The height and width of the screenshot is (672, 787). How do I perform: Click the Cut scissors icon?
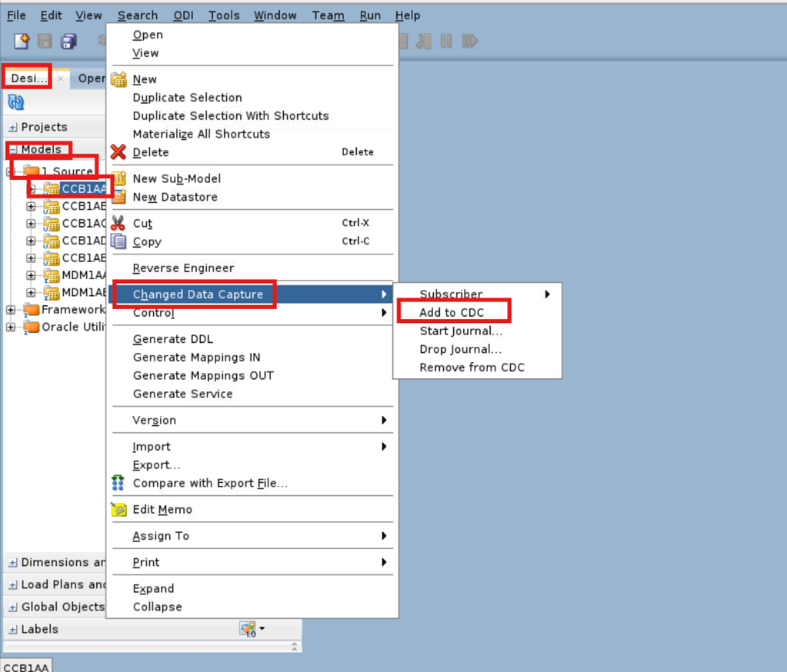(x=117, y=223)
